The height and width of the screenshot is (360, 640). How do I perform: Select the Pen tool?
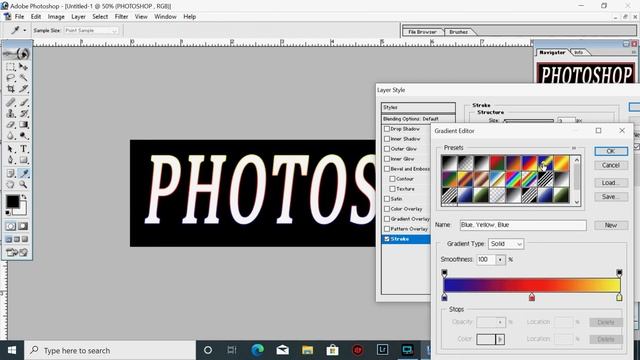(11, 160)
